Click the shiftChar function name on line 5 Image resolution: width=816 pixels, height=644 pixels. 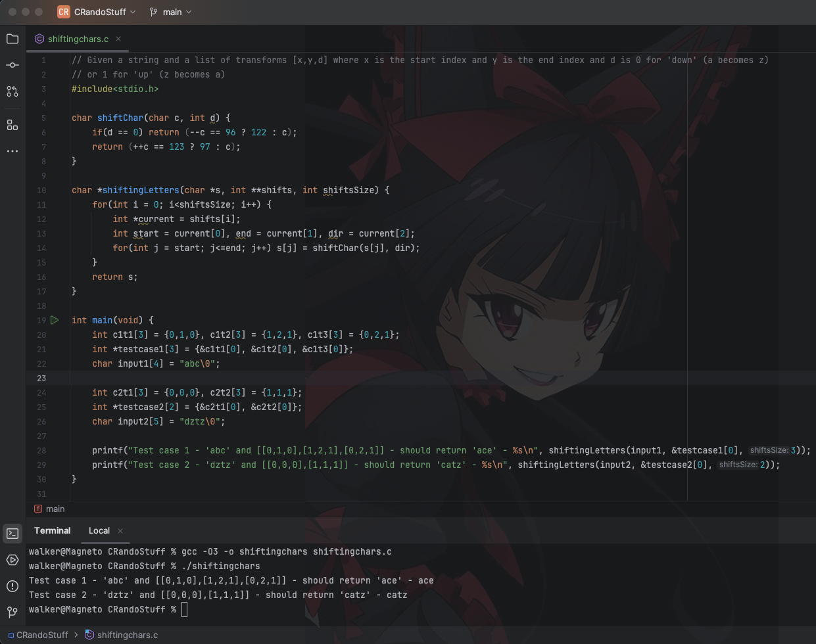(x=120, y=118)
